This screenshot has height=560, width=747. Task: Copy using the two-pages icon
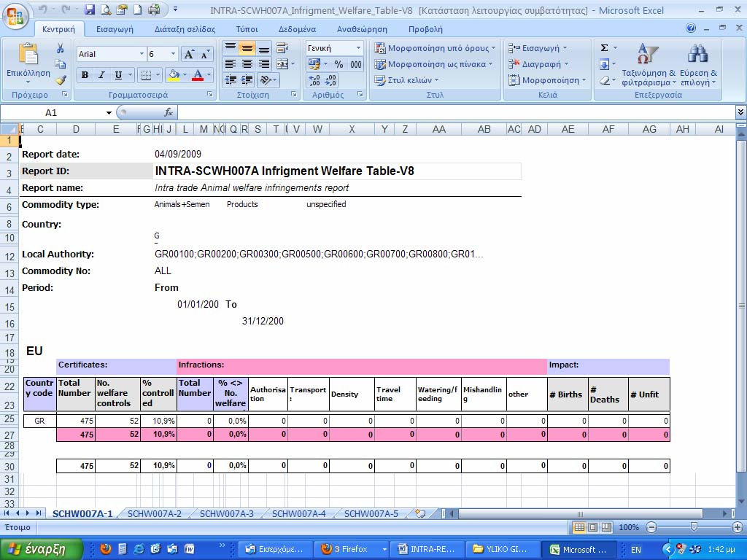point(60,64)
